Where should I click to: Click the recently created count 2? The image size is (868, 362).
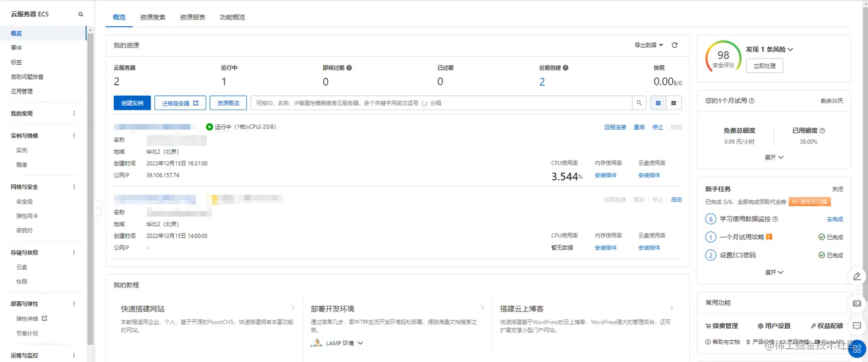click(x=542, y=82)
